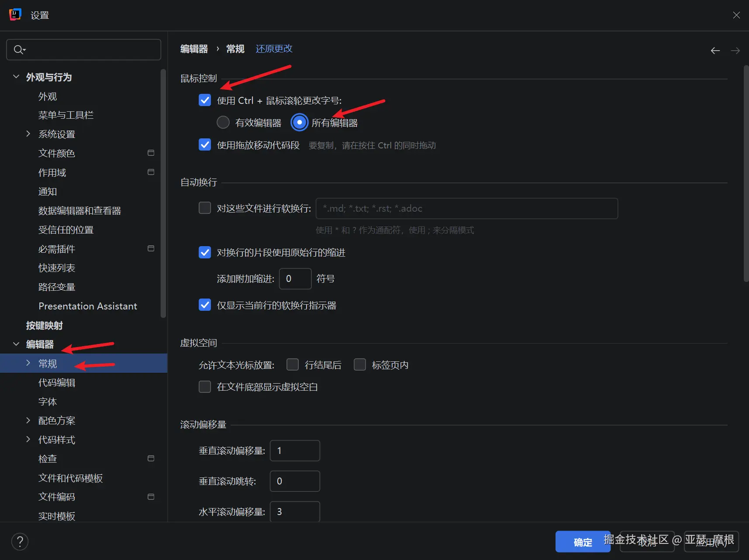Click the 还原更改 link

[x=274, y=48]
